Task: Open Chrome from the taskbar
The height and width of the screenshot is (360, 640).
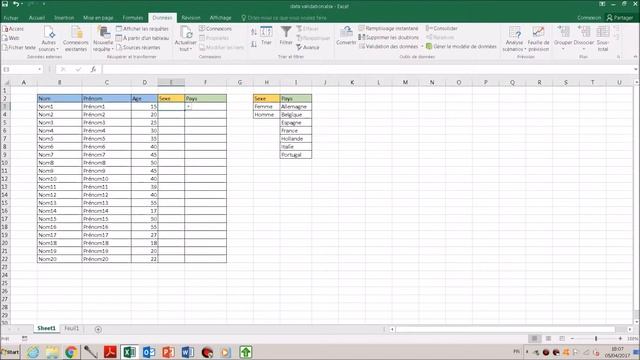Action: [71, 352]
